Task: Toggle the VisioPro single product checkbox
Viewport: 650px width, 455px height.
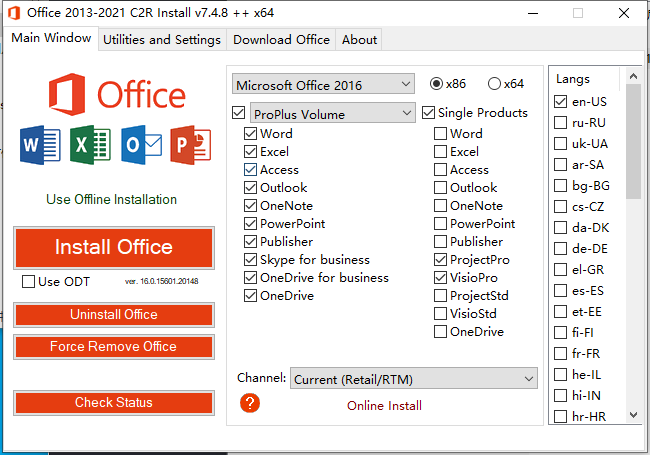Action: 441,278
